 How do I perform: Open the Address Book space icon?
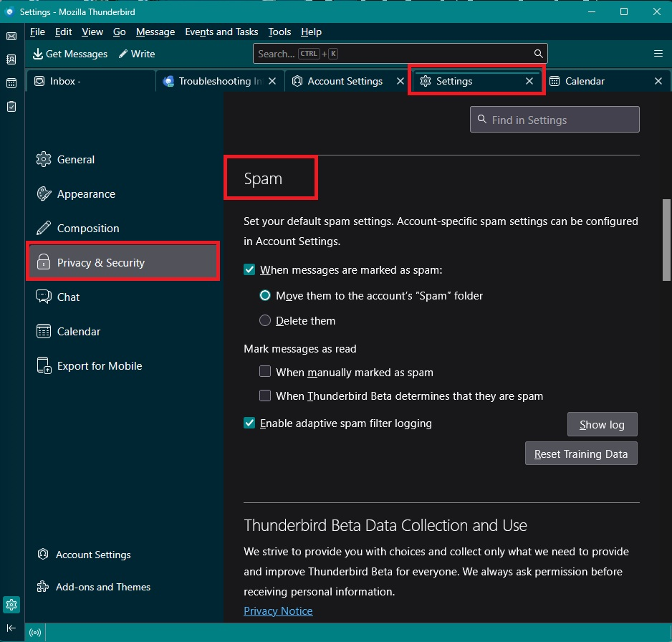tap(11, 59)
